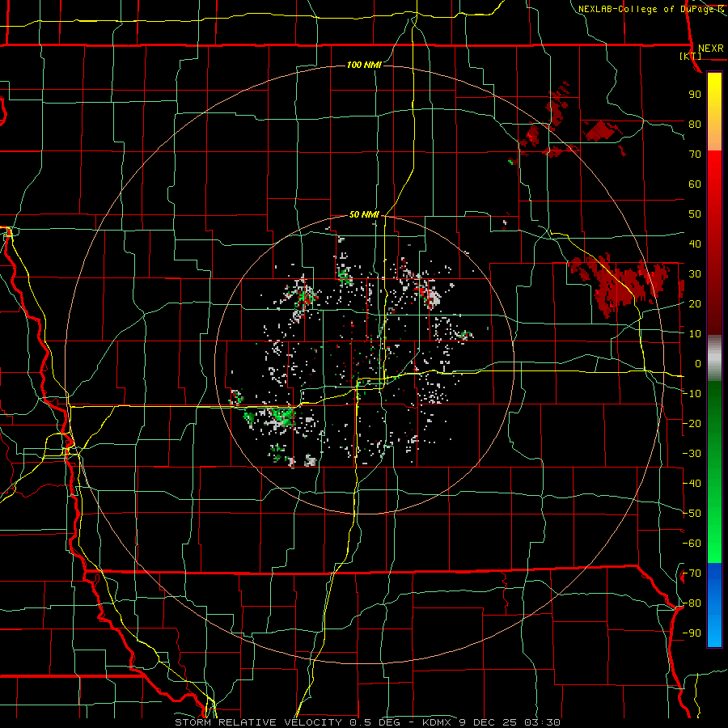This screenshot has height=728, width=728.
Task: Click the "NEXR" label above the color scale
Action: [710, 49]
